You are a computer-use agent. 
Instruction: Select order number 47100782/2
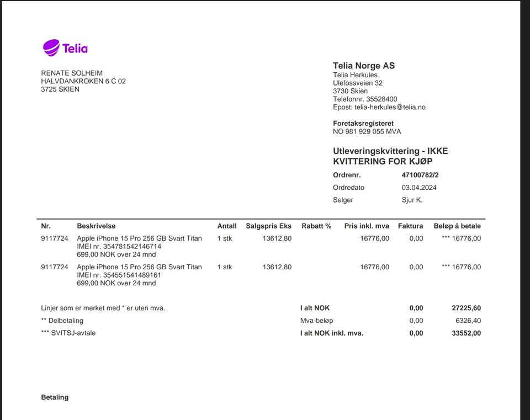(x=420, y=175)
